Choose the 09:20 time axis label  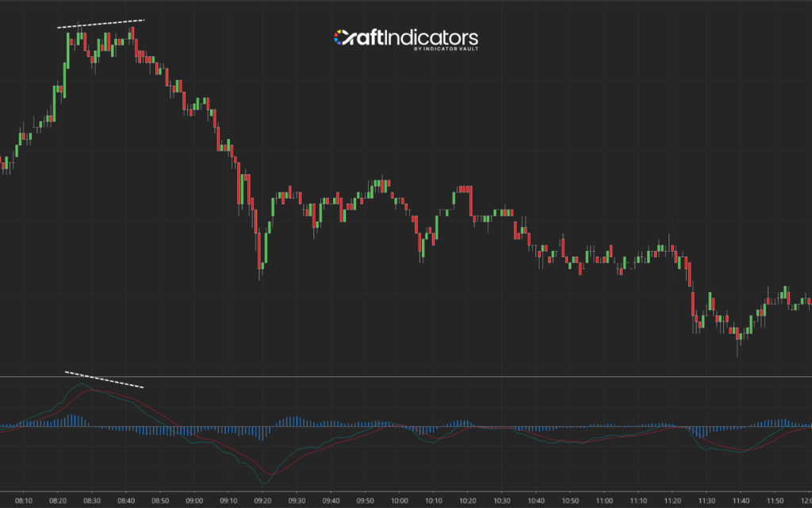[262, 501]
